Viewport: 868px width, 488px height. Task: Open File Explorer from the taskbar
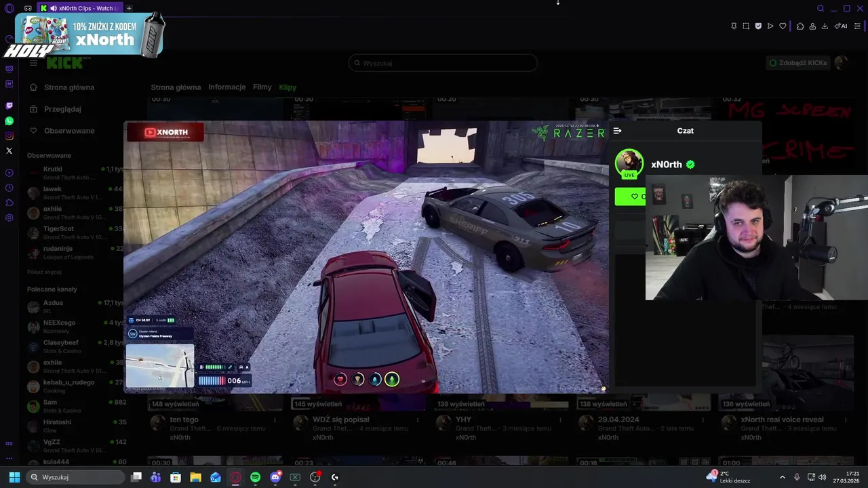pyautogui.click(x=195, y=477)
